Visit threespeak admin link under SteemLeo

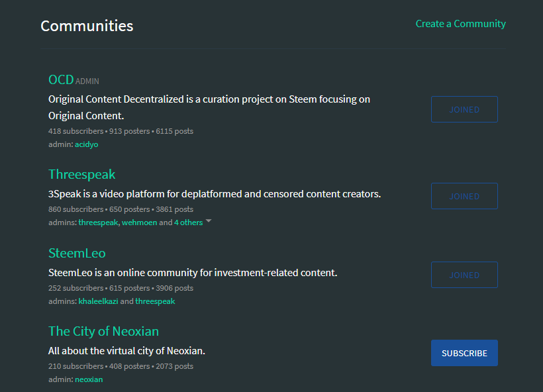[x=155, y=301]
